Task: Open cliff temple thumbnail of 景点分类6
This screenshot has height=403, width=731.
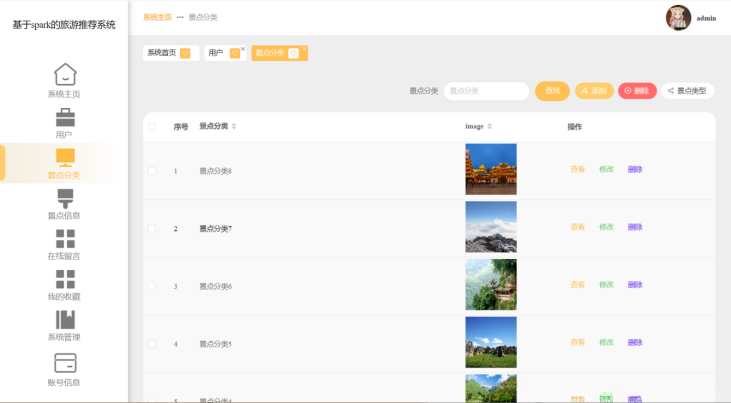Action: click(491, 285)
